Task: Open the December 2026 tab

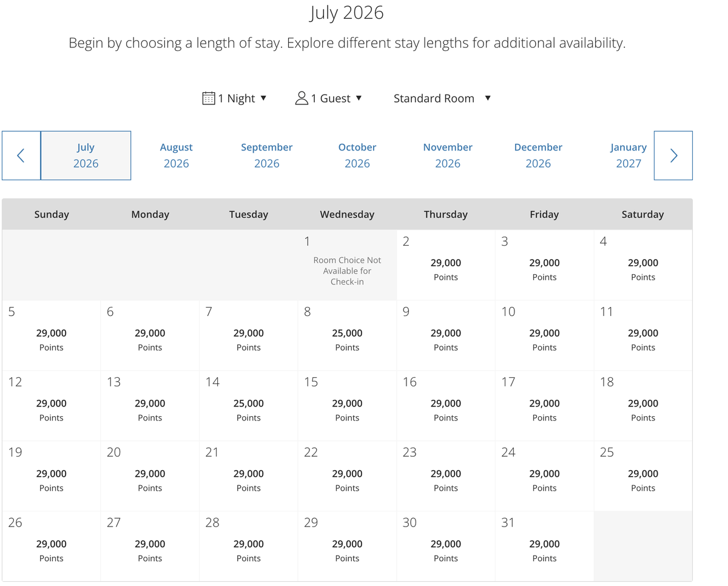Action: pos(538,155)
